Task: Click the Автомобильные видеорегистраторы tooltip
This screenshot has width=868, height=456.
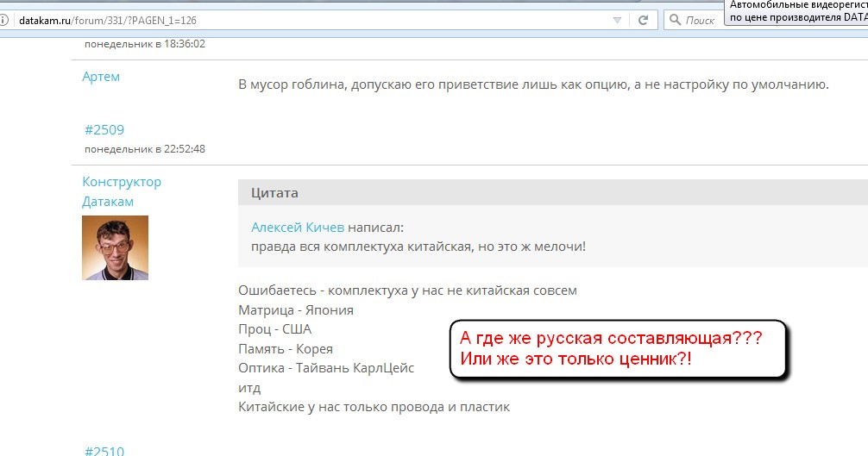Action: click(x=796, y=11)
